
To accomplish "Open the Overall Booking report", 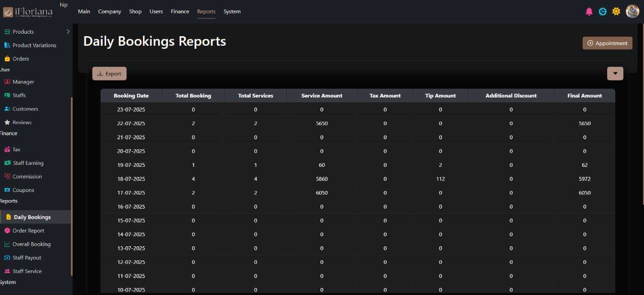I will point(31,244).
